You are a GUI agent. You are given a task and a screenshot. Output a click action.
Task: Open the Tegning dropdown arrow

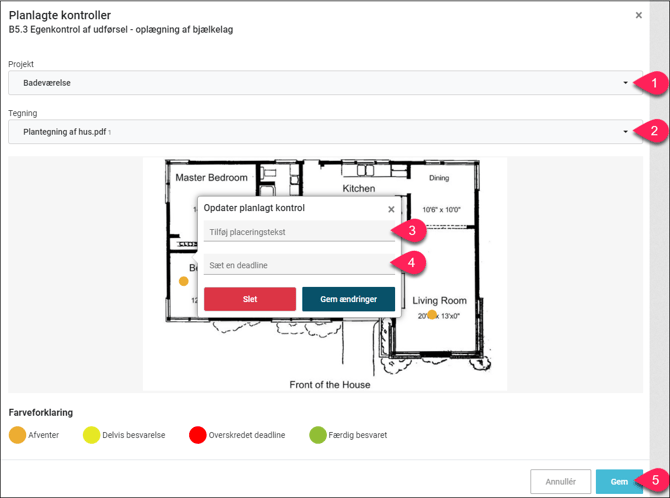pyautogui.click(x=626, y=132)
